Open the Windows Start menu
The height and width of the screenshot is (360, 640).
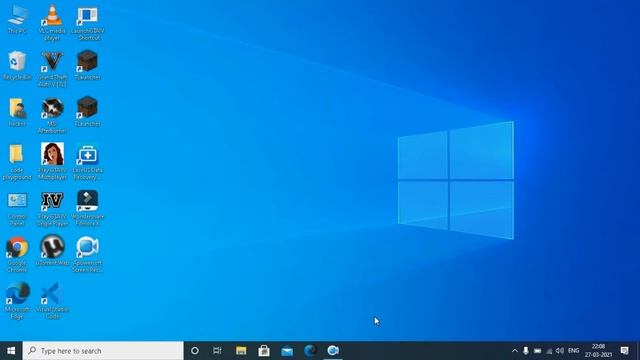pyautogui.click(x=11, y=351)
